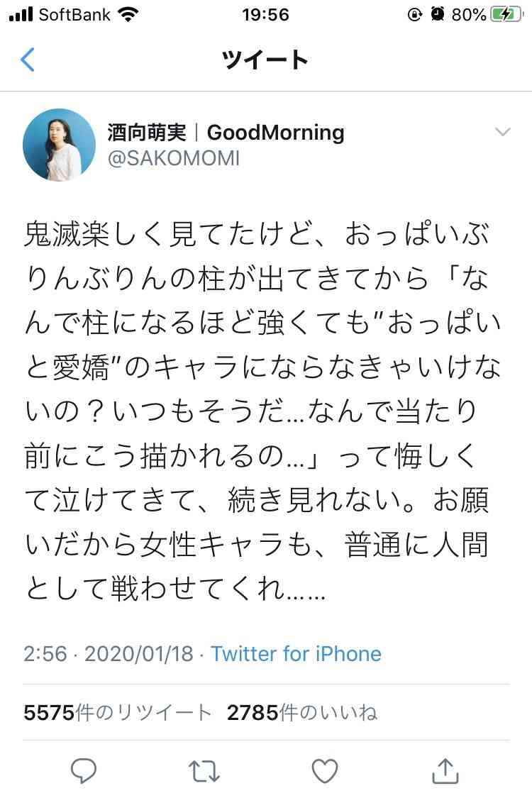532x793 pixels.
Task: Tap the SoftBank carrier signal indicator
Action: [59, 14]
